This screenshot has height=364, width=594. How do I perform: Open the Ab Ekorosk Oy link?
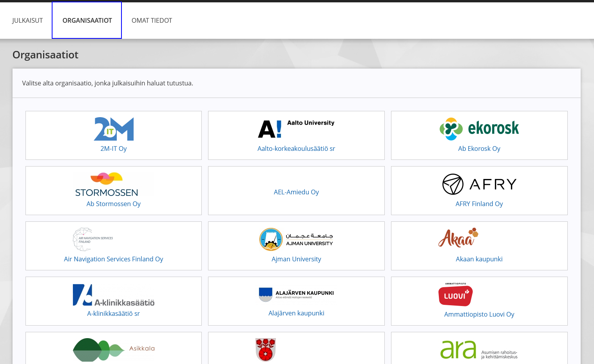(x=479, y=148)
